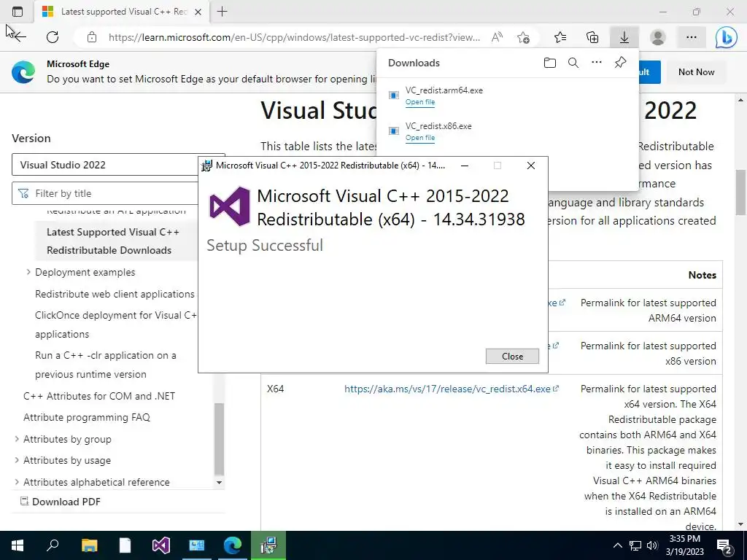Viewport: 747px width, 560px height.
Task: Click VC_redist.x86.exe file icon
Action: point(394,131)
